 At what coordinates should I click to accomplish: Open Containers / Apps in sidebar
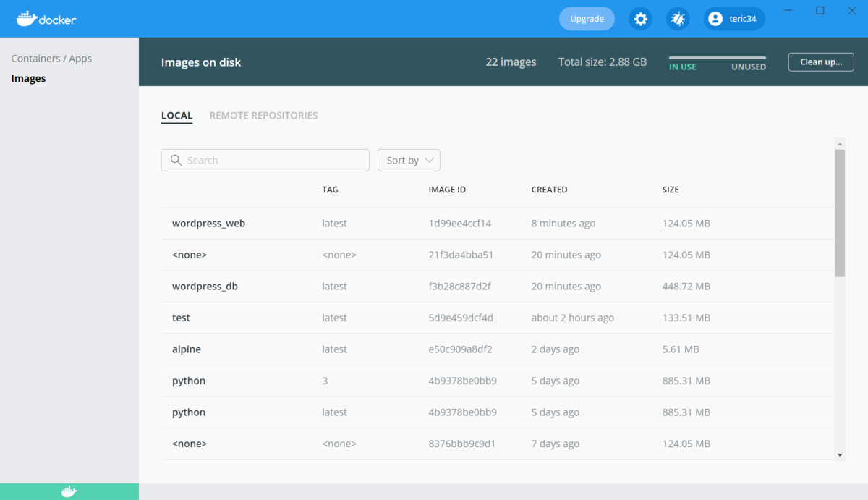51,59
